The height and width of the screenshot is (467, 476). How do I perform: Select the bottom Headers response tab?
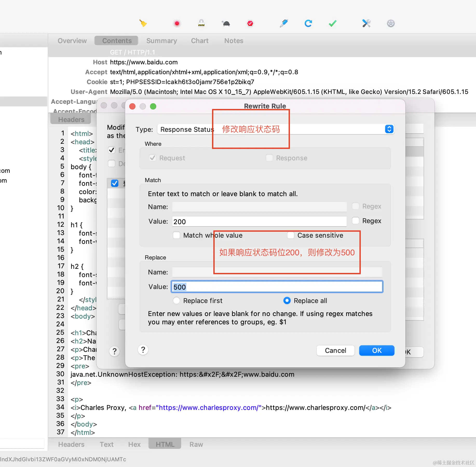[x=71, y=444]
